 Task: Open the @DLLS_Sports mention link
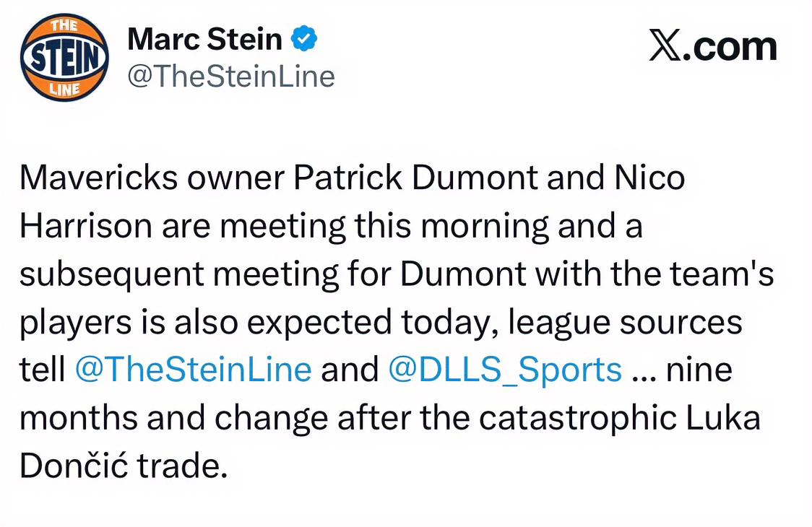(505, 370)
